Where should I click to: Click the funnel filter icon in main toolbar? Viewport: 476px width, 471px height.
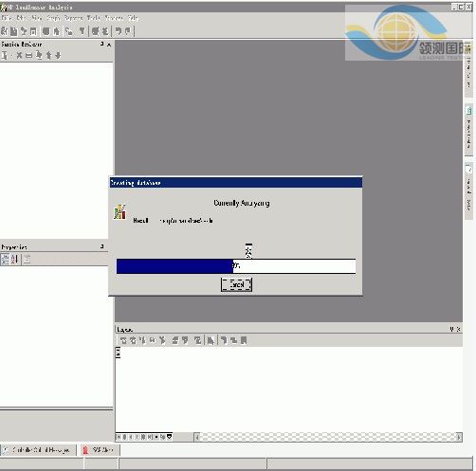click(x=82, y=31)
